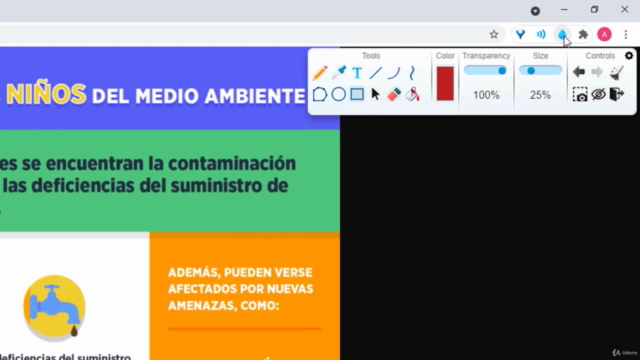Viewport: 640px width, 360px height.
Task: Click the blue drop paint extension icon
Action: click(x=562, y=35)
